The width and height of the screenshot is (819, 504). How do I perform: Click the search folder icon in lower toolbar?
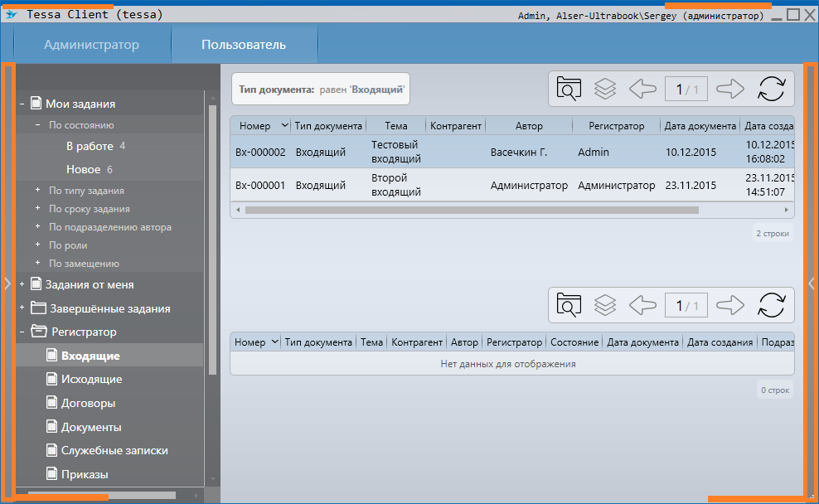pyautogui.click(x=569, y=305)
